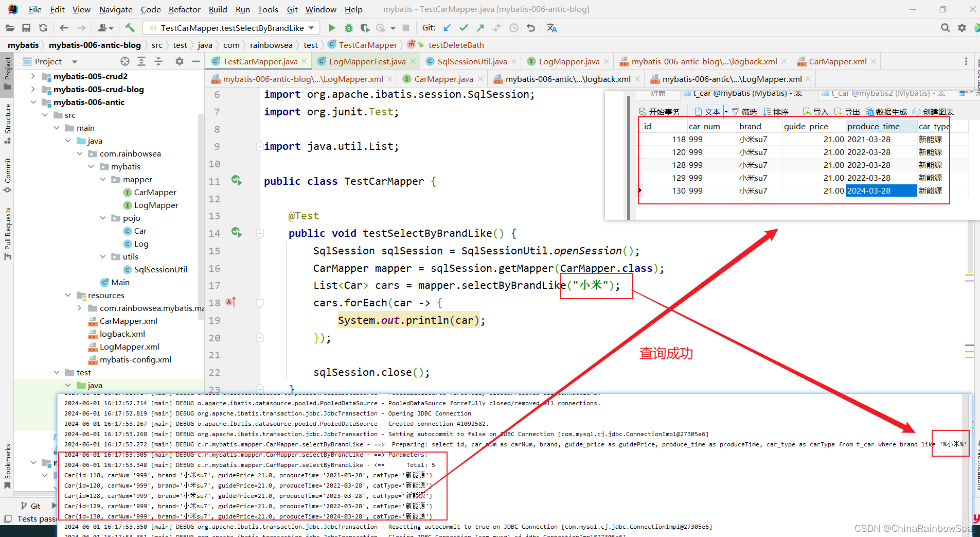Click the 导出 export button
The width and height of the screenshot is (980, 537).
point(847,112)
